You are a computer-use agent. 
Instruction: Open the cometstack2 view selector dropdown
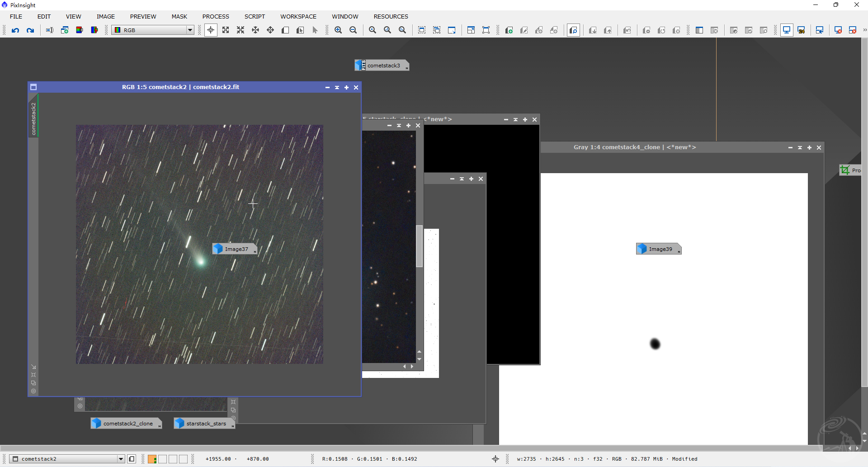coord(121,459)
